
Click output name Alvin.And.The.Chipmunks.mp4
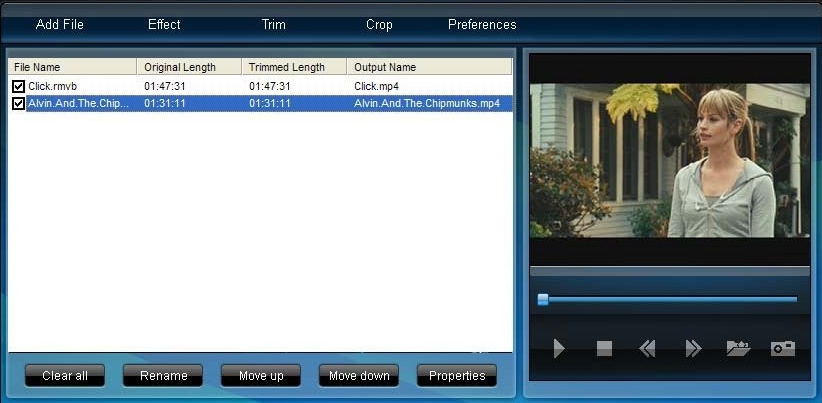coord(427,103)
